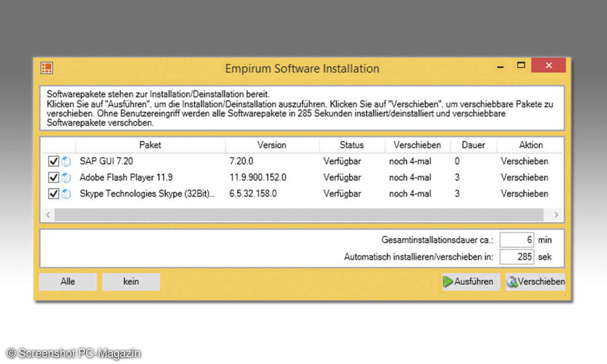The image size is (607, 364).
Task: Click the package icon beside Adobe Flash Player 11.9
Action: coord(67,178)
